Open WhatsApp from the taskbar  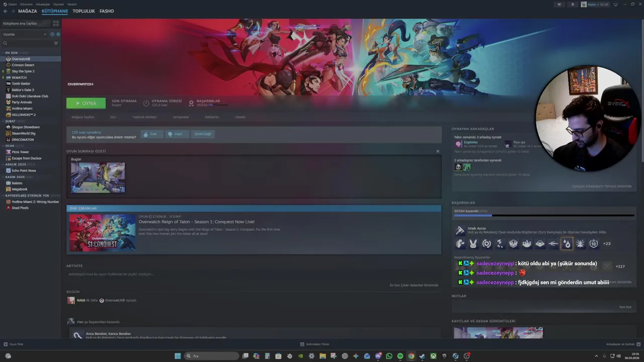pyautogui.click(x=389, y=356)
